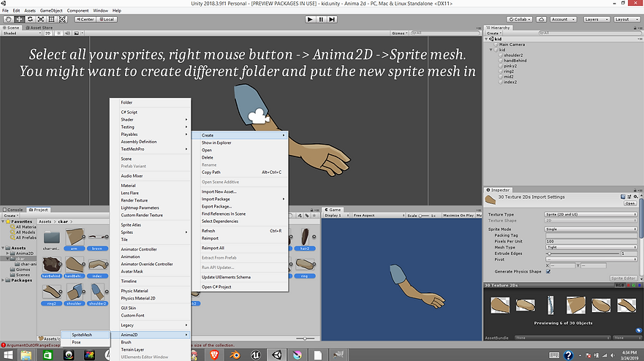Screen dimensions: 644x361
Task: Adjust the Game view Scale slider
Action: coord(424,216)
